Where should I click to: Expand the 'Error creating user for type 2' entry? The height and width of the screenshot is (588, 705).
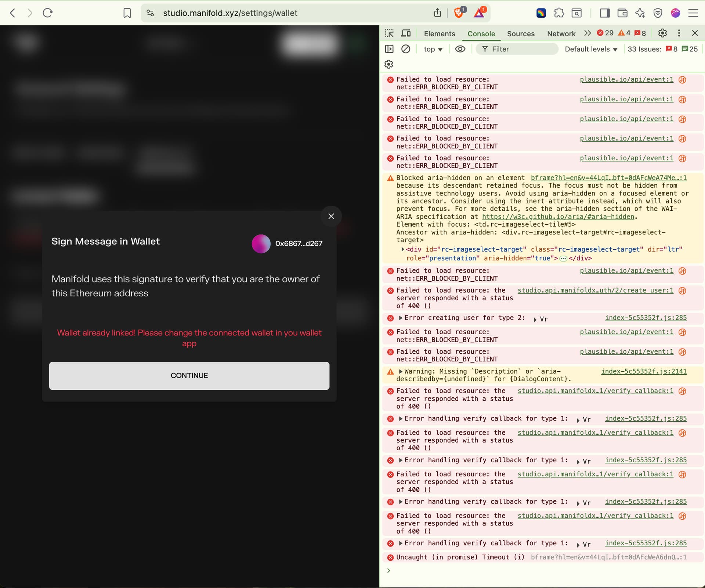[401, 318]
